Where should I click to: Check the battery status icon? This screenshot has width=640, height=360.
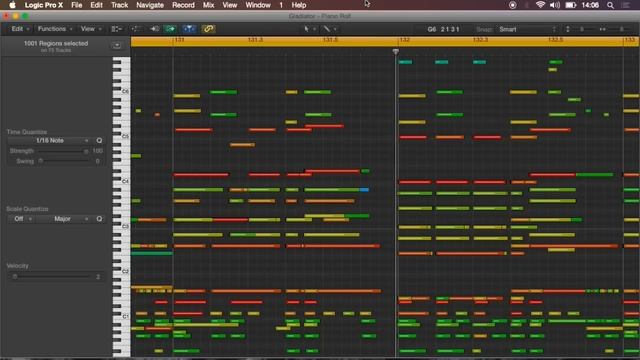571,5
